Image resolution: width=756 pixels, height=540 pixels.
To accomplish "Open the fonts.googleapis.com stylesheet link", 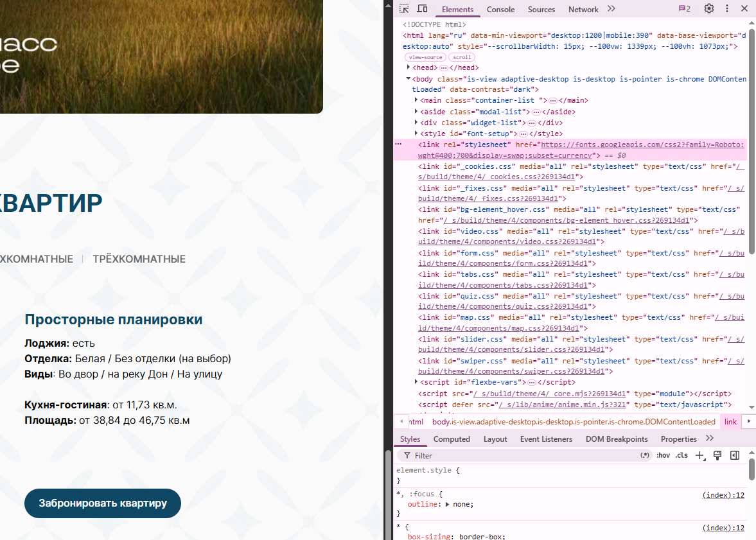I will 581,150.
